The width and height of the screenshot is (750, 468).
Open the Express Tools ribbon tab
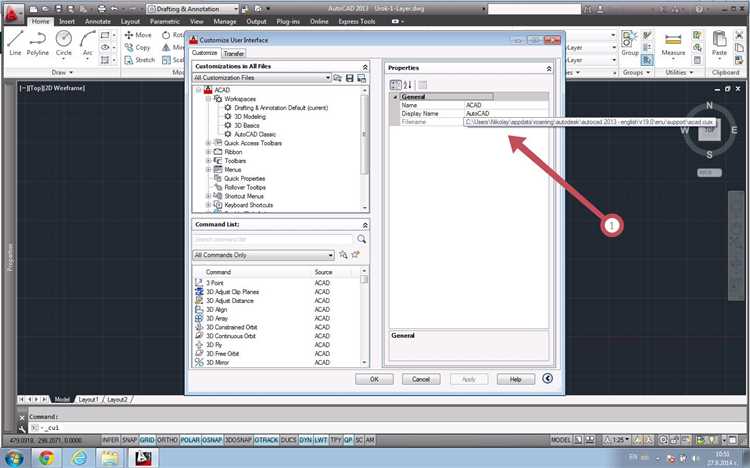point(357,21)
